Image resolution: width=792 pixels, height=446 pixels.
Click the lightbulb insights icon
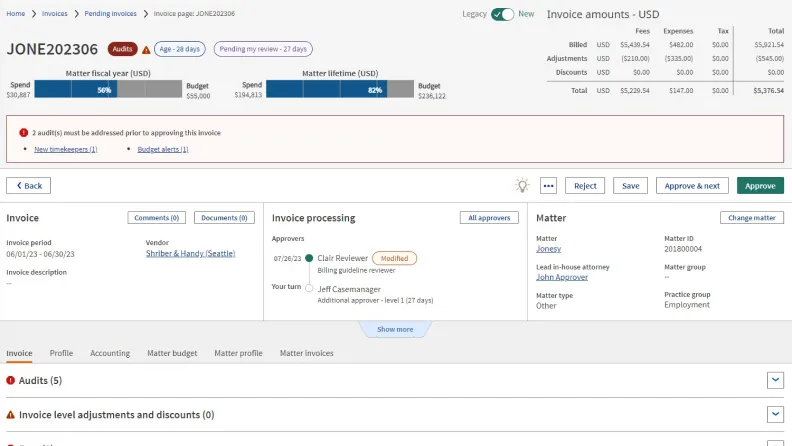pos(522,186)
